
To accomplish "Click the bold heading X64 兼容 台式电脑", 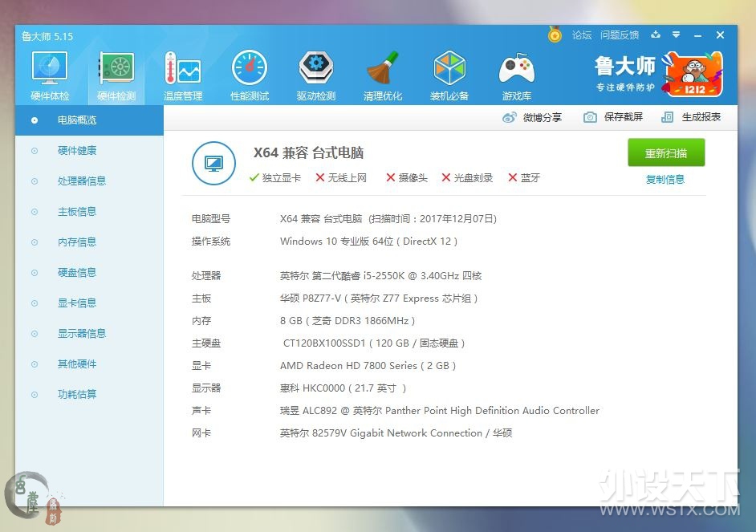I will pyautogui.click(x=308, y=152).
